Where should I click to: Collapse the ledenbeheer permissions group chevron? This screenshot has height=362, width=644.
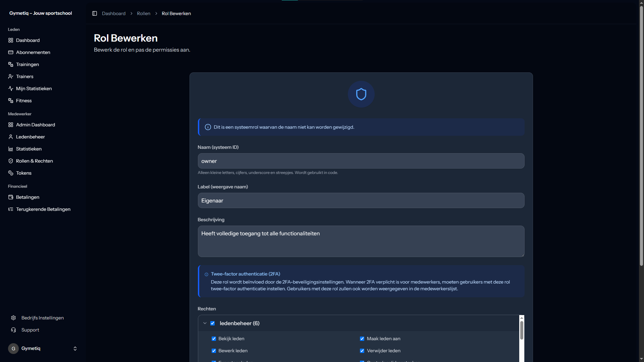coord(205,323)
